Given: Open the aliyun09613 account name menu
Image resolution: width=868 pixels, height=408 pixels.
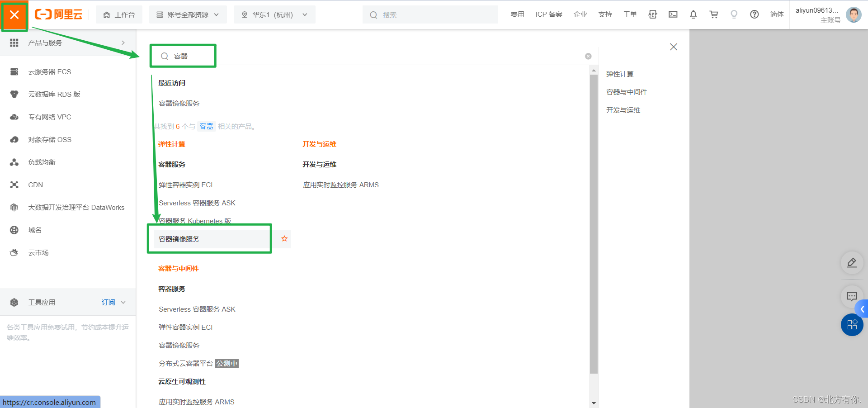Looking at the screenshot, I should (x=816, y=10).
